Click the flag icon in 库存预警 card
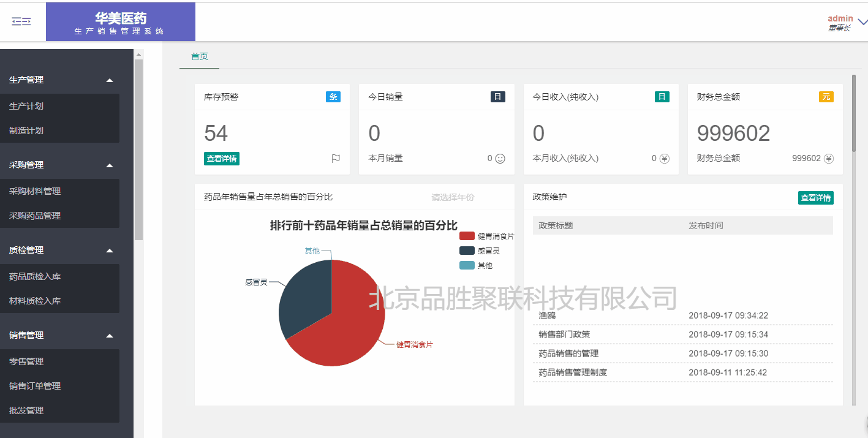868x438 pixels. click(336, 159)
